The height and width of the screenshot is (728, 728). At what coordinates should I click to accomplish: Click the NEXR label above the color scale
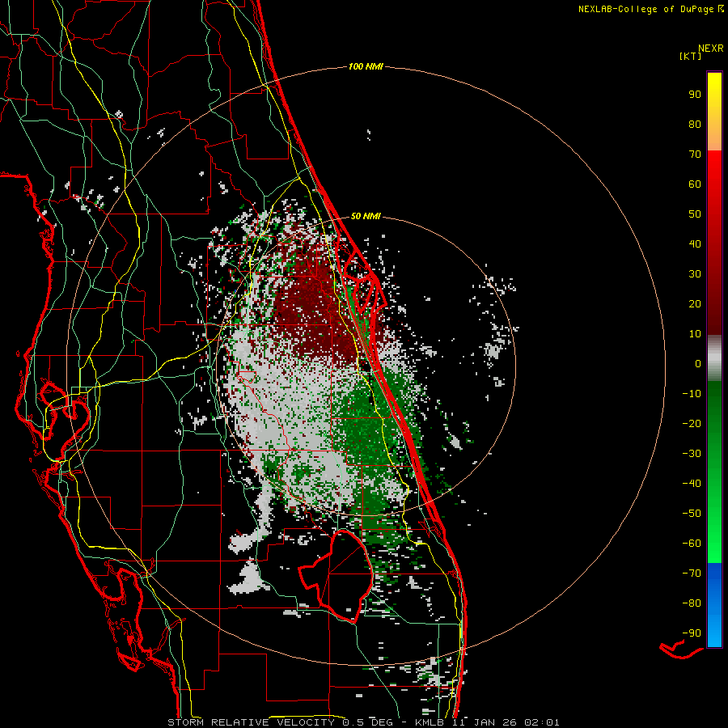pos(711,49)
